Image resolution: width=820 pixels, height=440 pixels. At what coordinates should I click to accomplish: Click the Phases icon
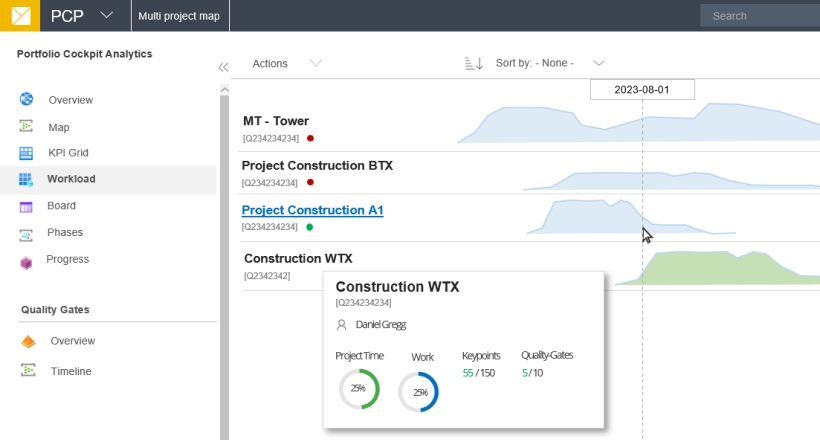coord(27,233)
